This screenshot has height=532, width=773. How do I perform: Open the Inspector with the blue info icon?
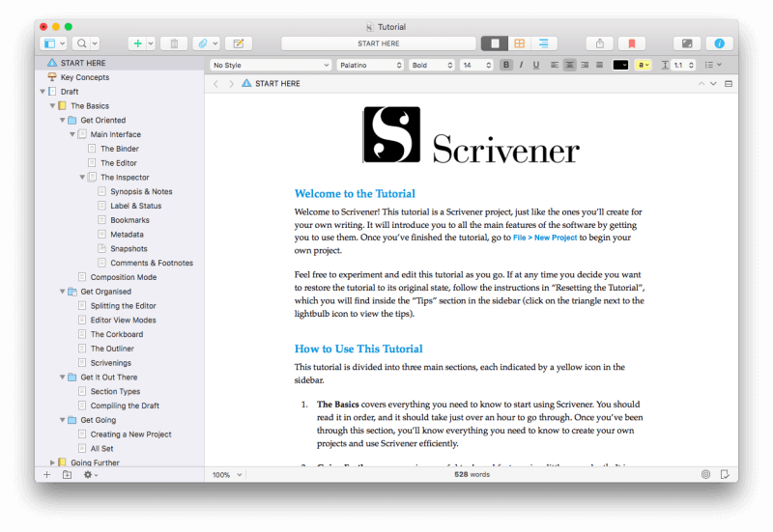719,43
